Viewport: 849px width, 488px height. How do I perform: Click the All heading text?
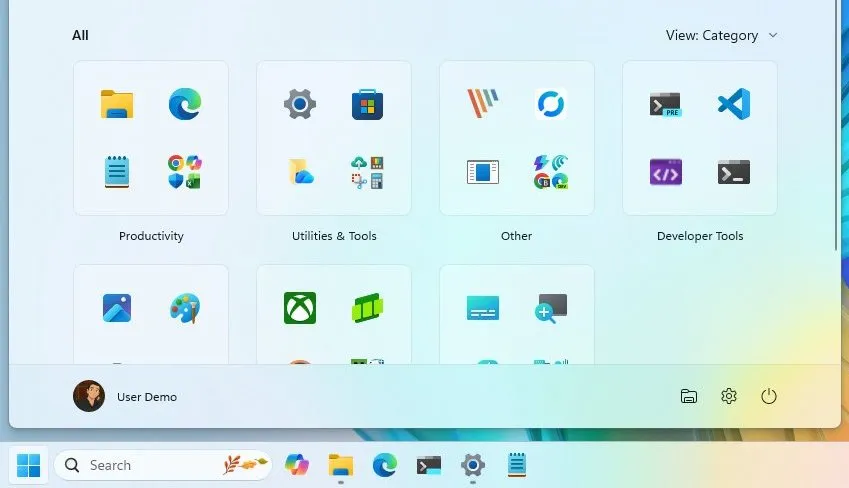click(80, 35)
